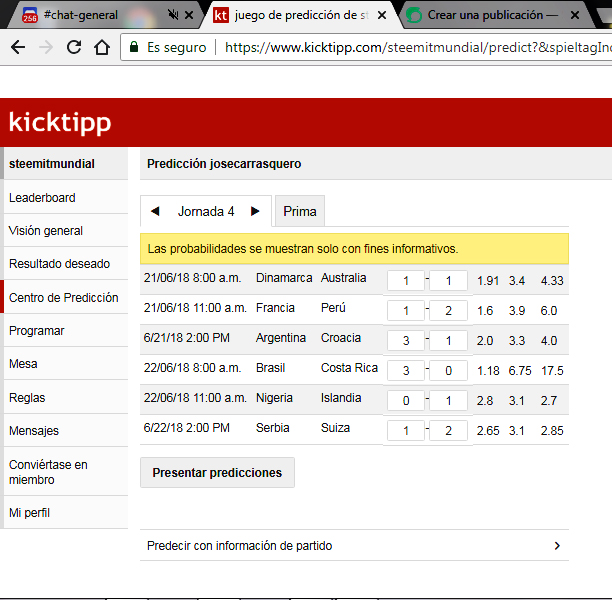Click Conviértase en miembro link
Viewport: 612px width, 600px height.
(66, 472)
